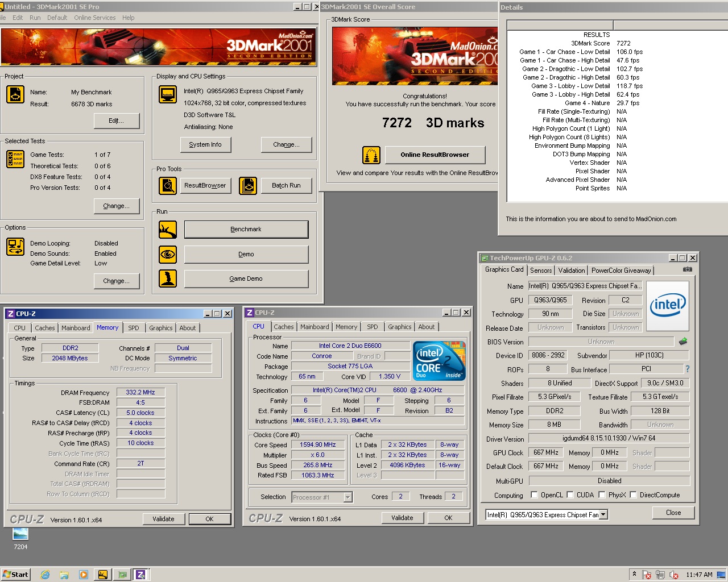Click the Benchmark button
The image size is (728, 582).
click(x=246, y=230)
